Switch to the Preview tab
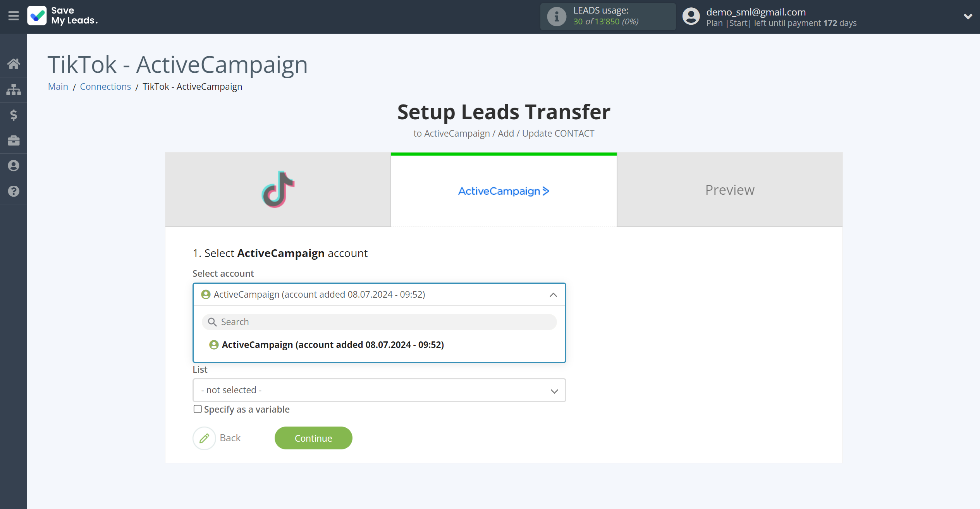The image size is (980, 509). pos(730,190)
